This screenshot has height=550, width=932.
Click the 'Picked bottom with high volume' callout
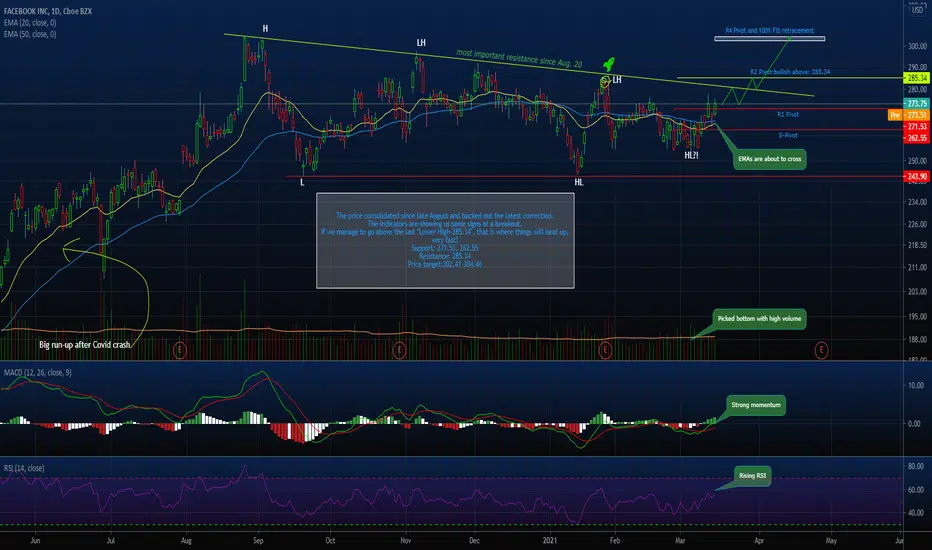(759, 319)
